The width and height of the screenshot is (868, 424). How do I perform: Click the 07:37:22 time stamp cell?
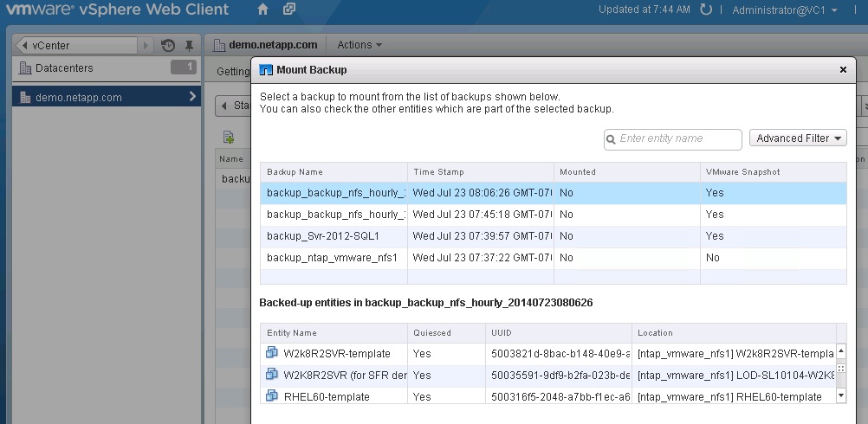[x=481, y=258]
